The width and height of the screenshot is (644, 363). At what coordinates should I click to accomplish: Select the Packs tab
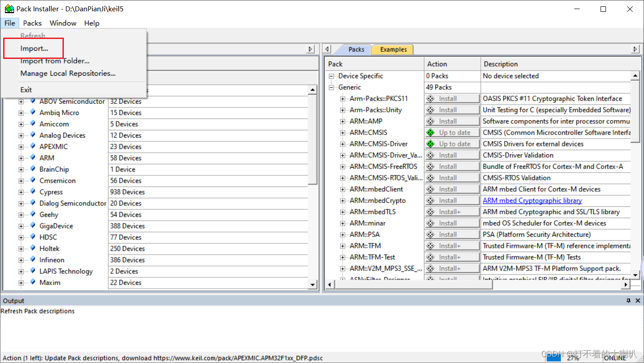point(356,49)
